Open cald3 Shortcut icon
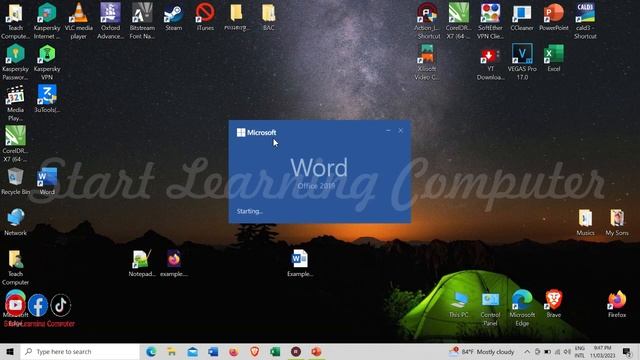The width and height of the screenshot is (640, 360). [585, 20]
